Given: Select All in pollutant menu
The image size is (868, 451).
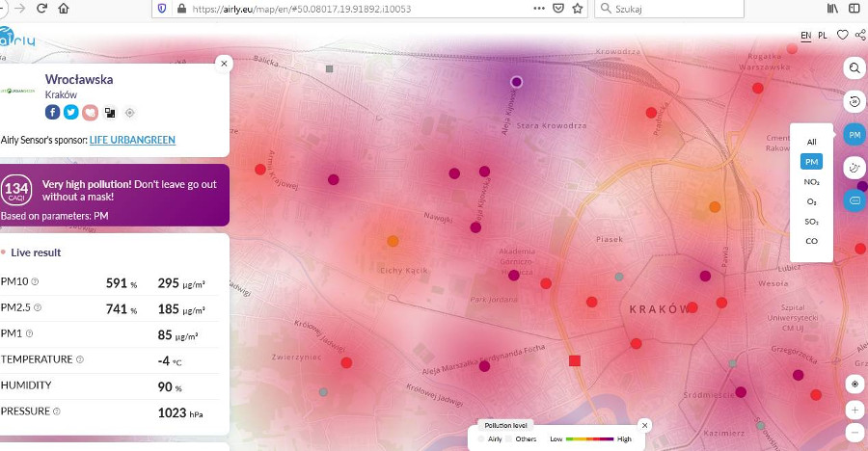Looking at the screenshot, I should 811,142.
